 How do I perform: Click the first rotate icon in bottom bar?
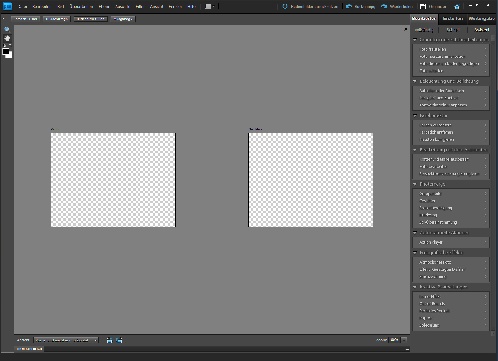(109, 340)
